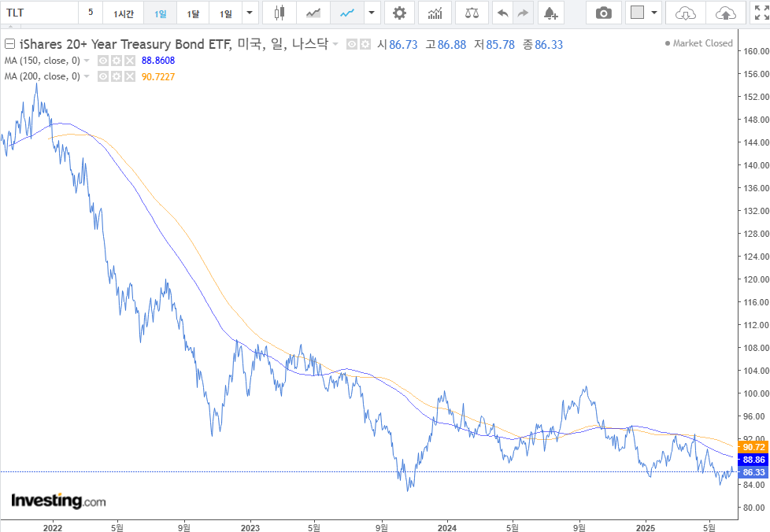This screenshot has height=532, width=770.
Task: Redo the chart action
Action: point(524,13)
